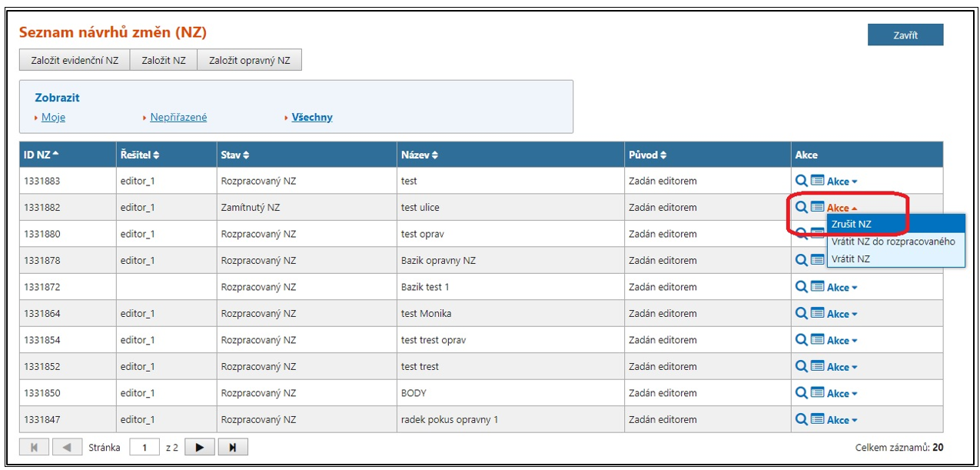The image size is (980, 470).
Task: Open Akce dropdown in row 1331854
Action: click(x=842, y=341)
